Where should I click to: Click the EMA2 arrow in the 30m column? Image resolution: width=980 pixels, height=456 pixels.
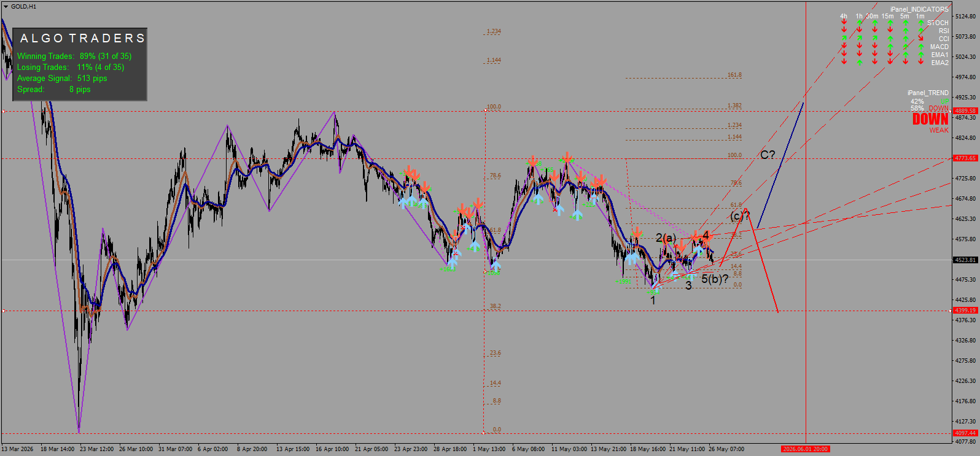pyautogui.click(x=875, y=62)
